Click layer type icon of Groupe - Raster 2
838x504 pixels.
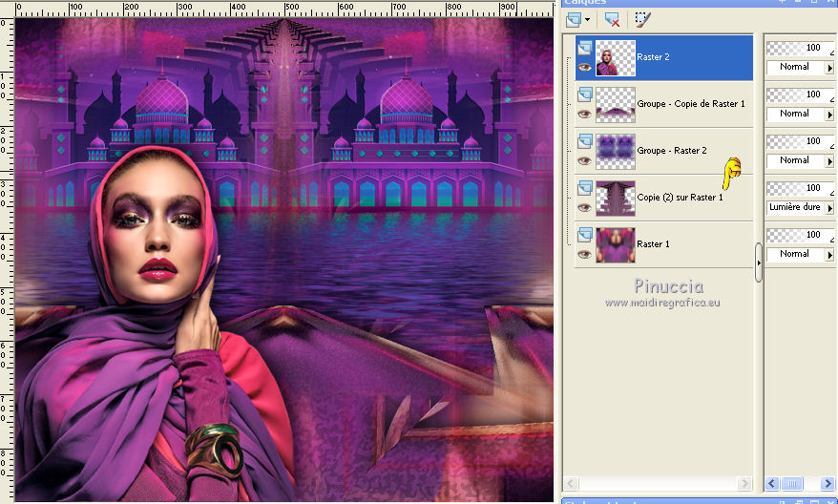(x=585, y=141)
